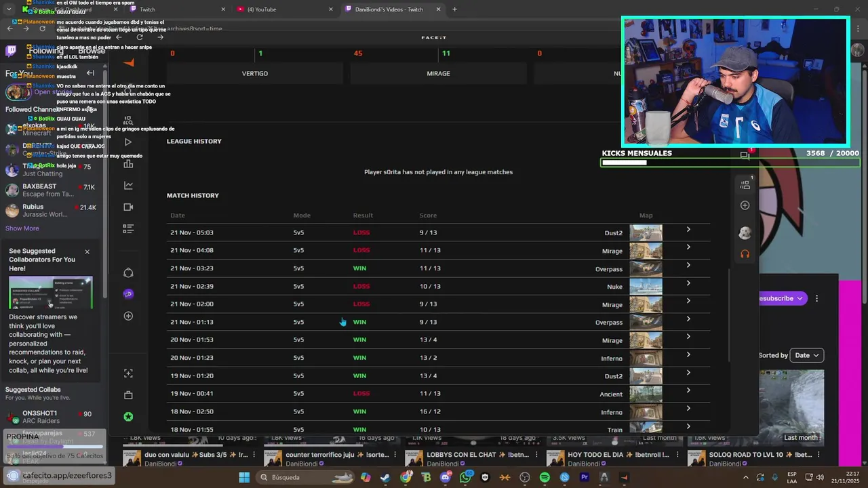The image size is (868, 488).
Task: Open WhatsApp from the Windows taskbar
Action: coord(465,477)
